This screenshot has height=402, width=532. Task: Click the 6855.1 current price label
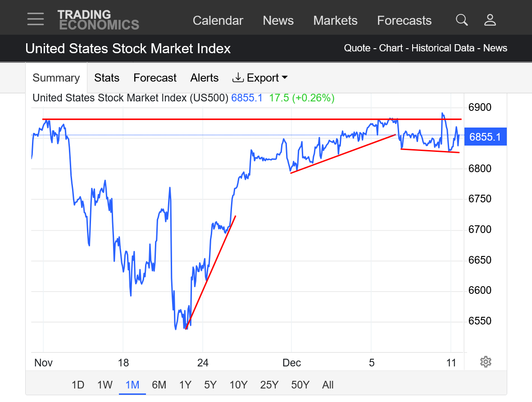click(x=485, y=137)
